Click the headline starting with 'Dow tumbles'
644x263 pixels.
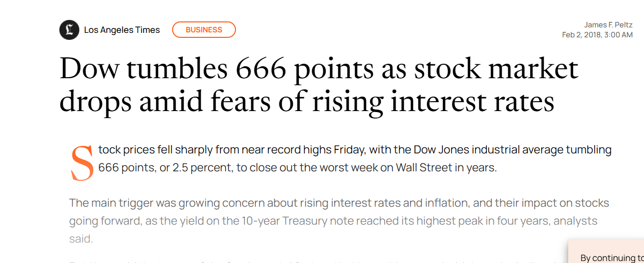[x=319, y=85]
